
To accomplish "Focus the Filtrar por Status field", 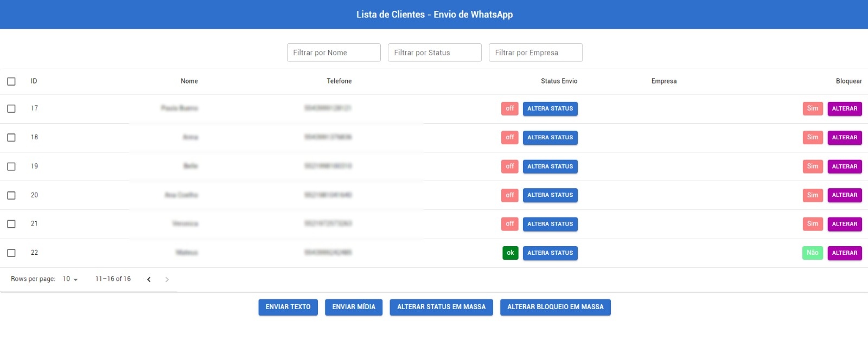I will 435,53.
